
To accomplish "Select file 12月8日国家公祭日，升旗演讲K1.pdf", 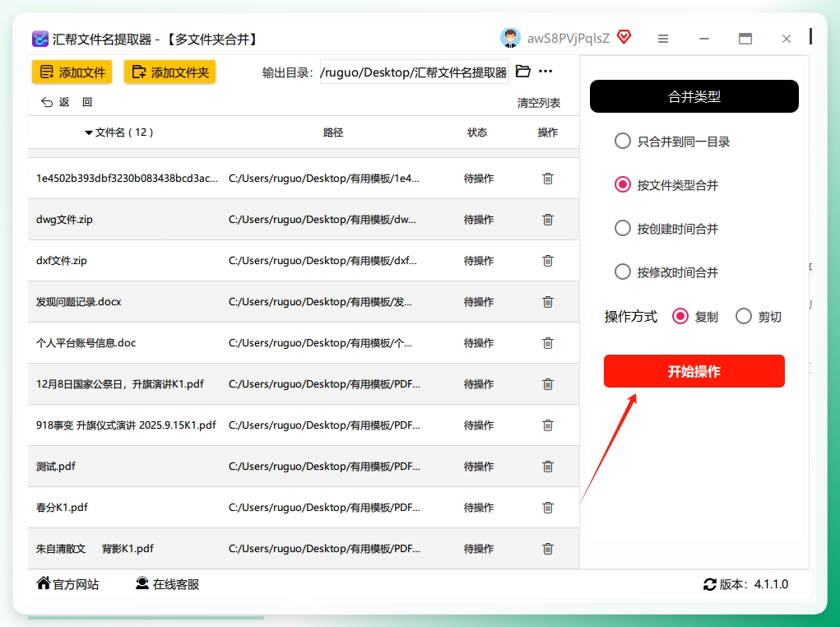I will (x=120, y=384).
